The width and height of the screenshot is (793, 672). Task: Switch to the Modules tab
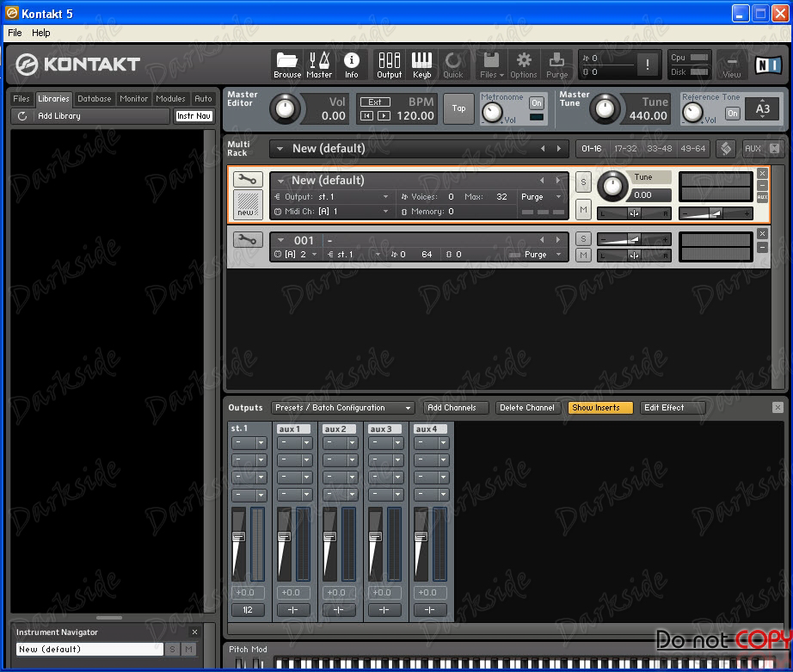(170, 99)
